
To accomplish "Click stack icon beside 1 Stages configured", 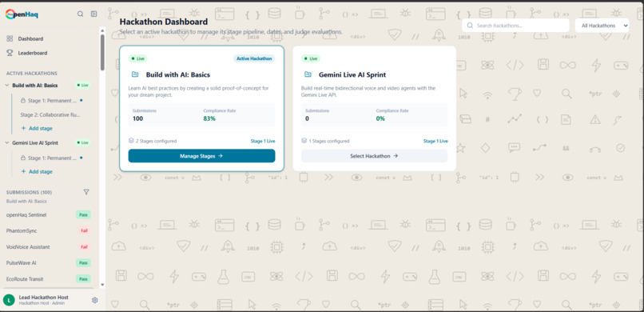I will (x=304, y=141).
